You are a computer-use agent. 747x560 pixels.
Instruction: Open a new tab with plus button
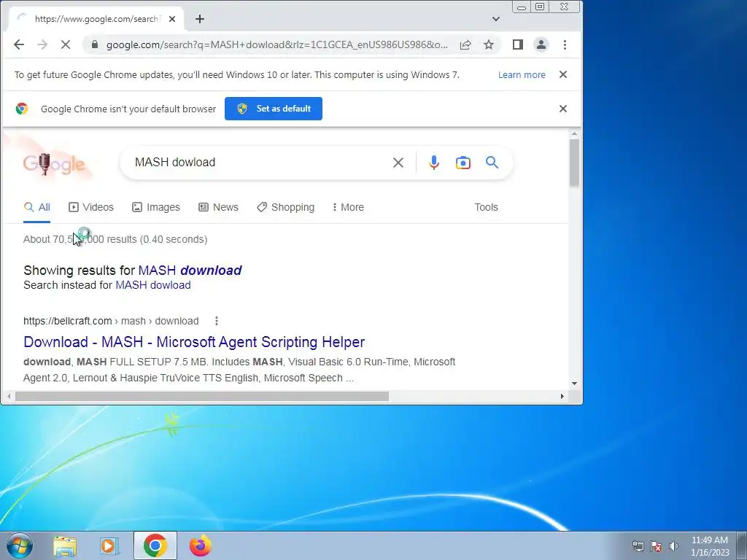click(200, 19)
